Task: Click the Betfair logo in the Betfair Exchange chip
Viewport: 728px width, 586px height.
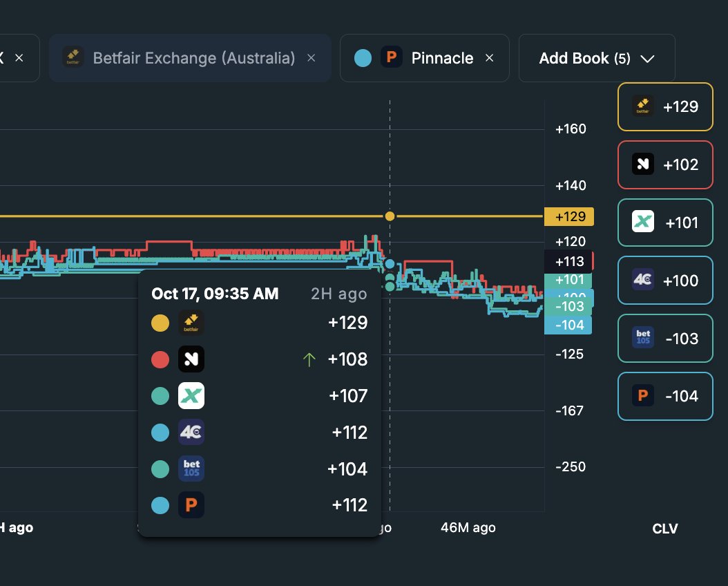Action: 73,57
